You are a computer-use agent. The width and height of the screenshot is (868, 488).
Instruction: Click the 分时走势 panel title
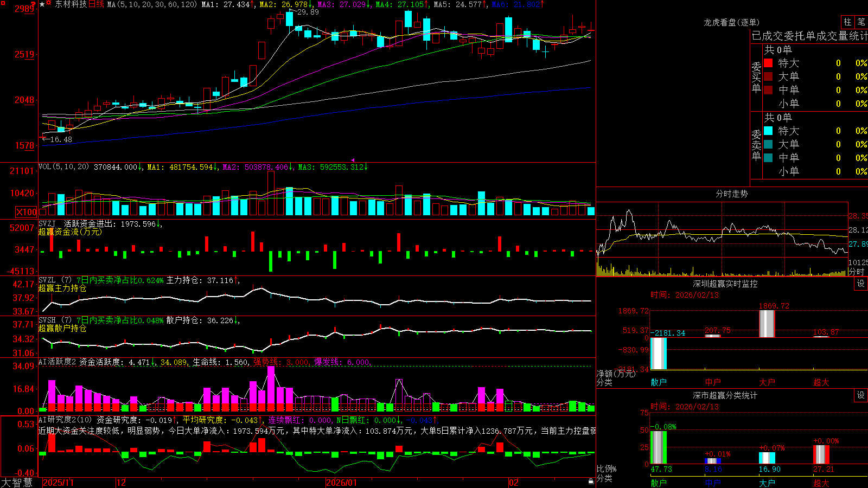coord(731,194)
